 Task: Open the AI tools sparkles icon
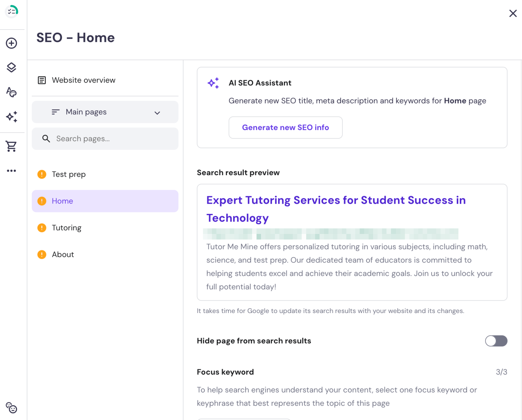click(x=12, y=117)
